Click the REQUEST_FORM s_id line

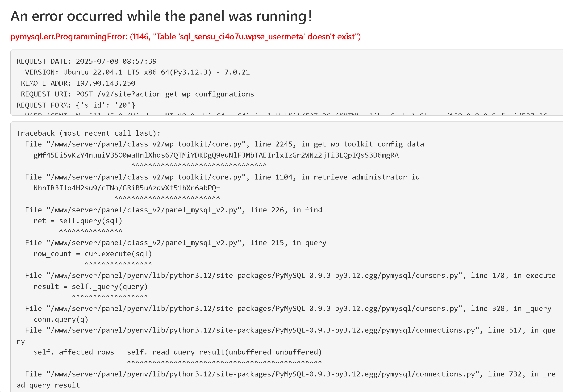[x=76, y=105]
